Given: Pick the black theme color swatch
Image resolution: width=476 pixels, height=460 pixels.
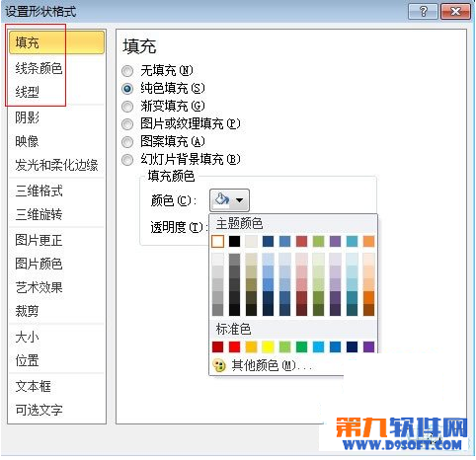Looking at the screenshot, I should 234,241.
